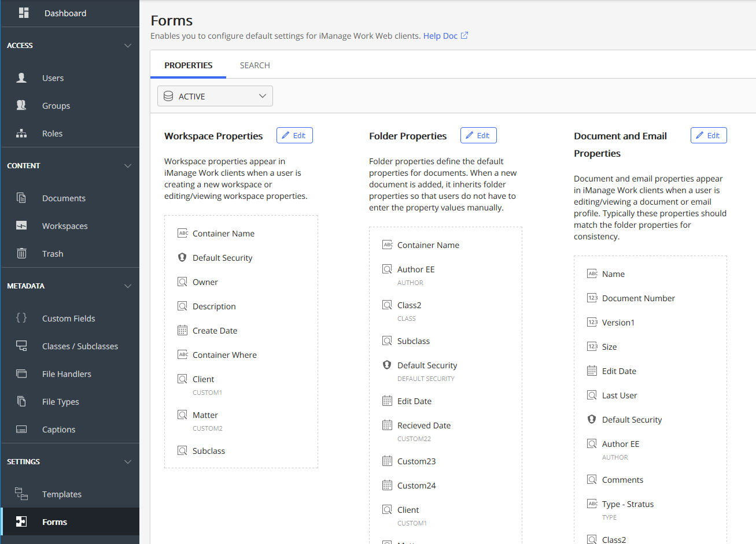Switch to the SEARCH tab

(255, 65)
